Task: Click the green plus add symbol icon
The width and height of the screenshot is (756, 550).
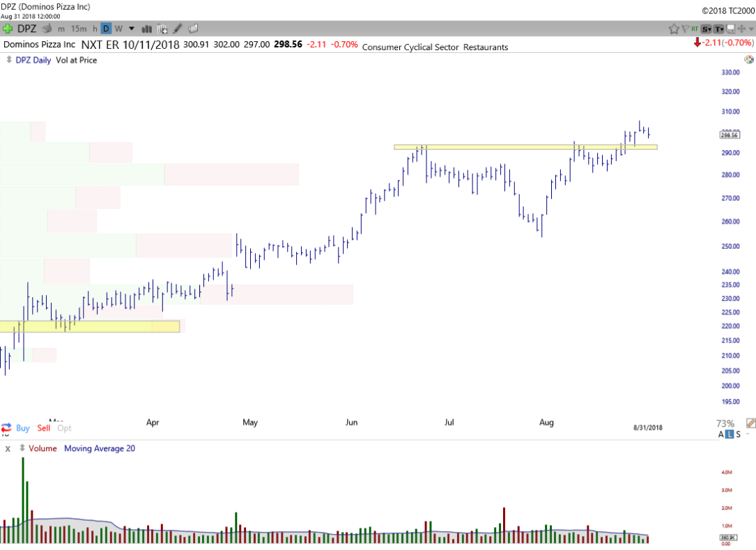Action: coord(8,29)
